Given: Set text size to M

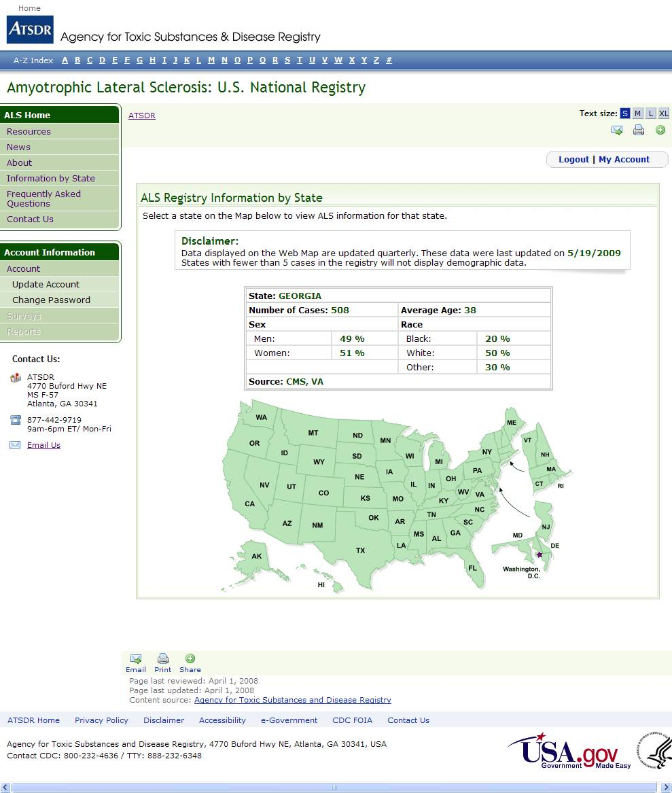Looking at the screenshot, I should point(637,113).
